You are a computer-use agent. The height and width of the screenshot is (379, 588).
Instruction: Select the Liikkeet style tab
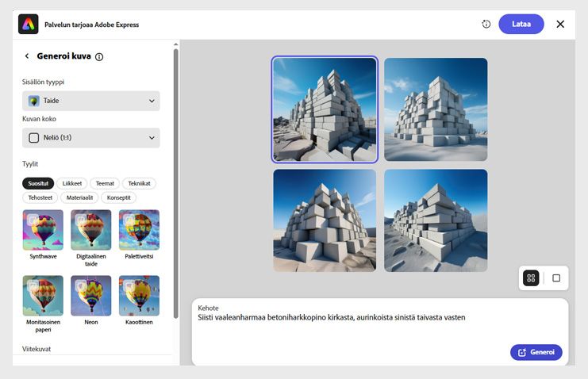tap(72, 183)
